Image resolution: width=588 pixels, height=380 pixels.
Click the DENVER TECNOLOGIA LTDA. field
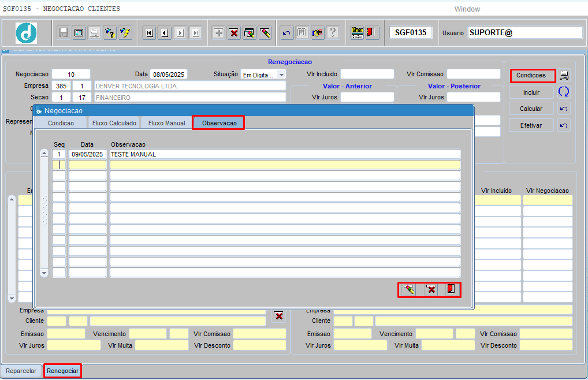(190, 86)
